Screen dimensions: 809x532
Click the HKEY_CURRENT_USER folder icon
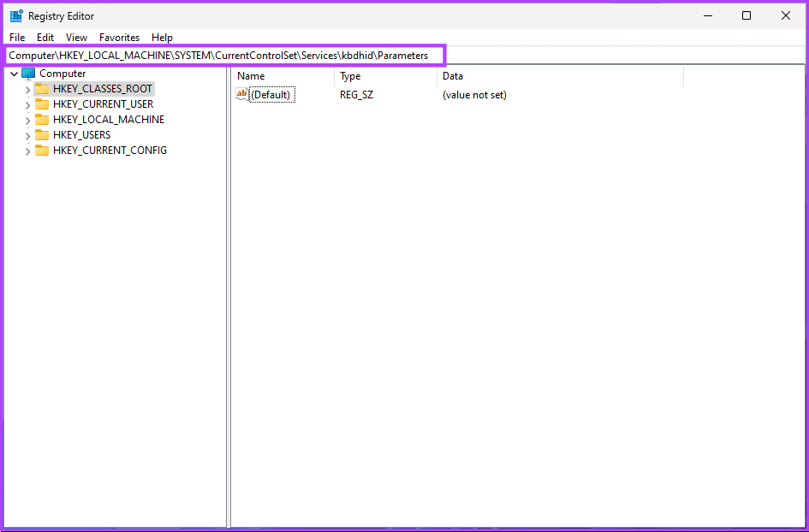(42, 104)
